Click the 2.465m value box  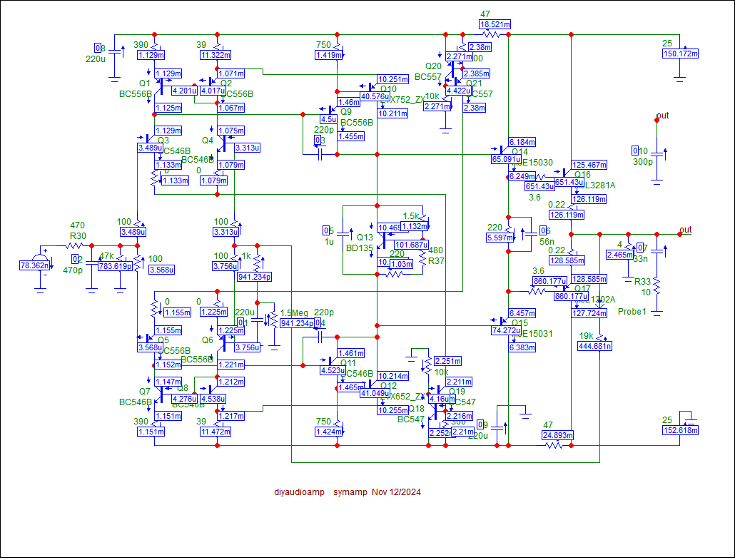pyautogui.click(x=619, y=255)
